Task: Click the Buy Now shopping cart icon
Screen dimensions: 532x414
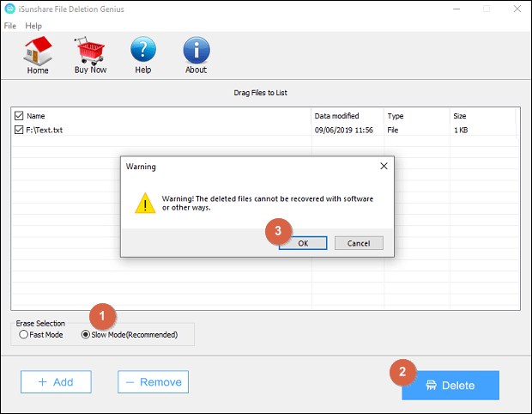Action: (x=90, y=55)
